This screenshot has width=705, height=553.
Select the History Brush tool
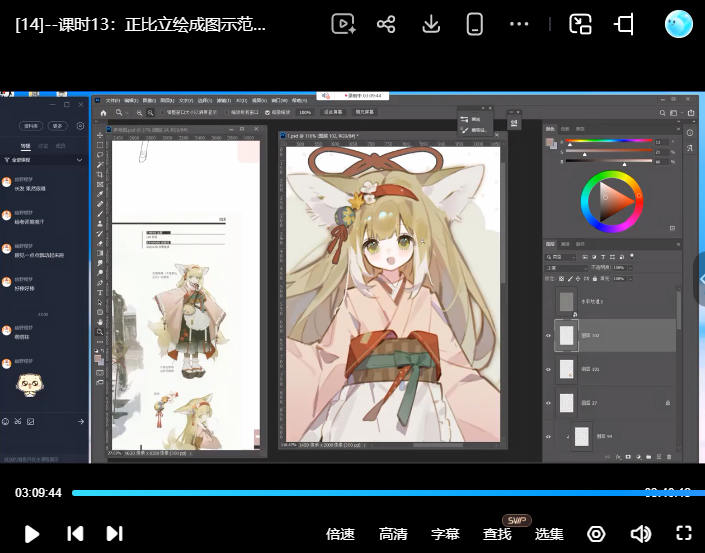100,233
